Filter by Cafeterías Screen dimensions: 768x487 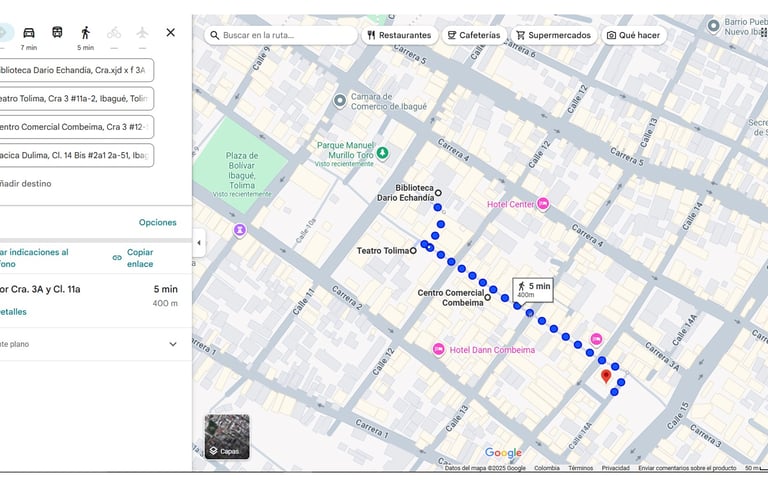474,35
